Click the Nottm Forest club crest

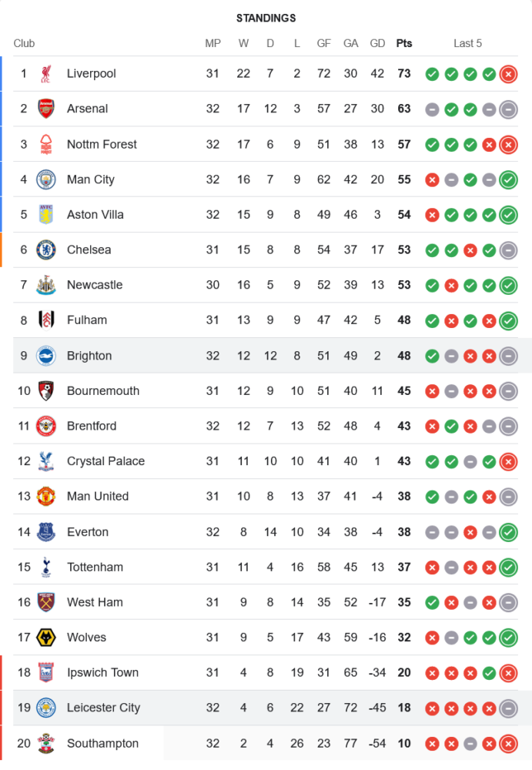click(x=46, y=144)
